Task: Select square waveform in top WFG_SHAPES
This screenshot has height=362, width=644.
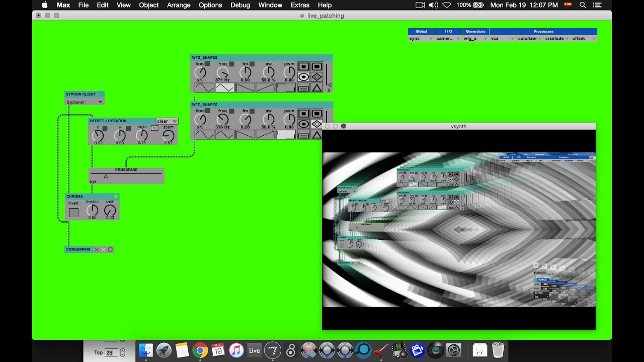Action: pos(286,87)
